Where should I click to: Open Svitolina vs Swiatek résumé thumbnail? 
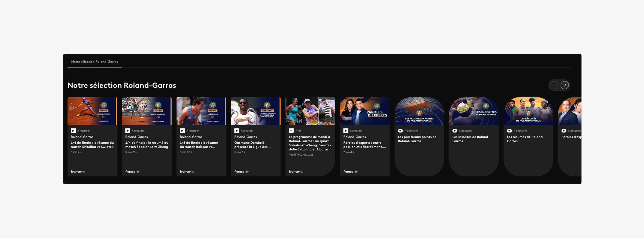click(92, 111)
